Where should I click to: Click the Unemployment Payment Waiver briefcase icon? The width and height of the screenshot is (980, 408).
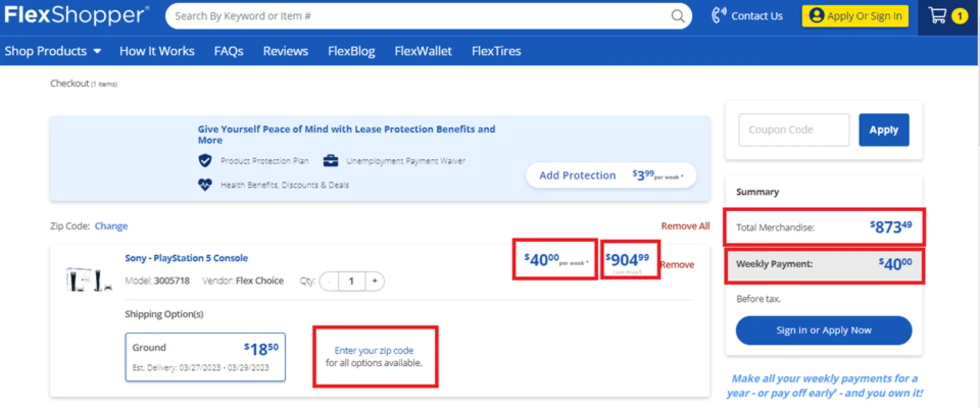coord(331,161)
